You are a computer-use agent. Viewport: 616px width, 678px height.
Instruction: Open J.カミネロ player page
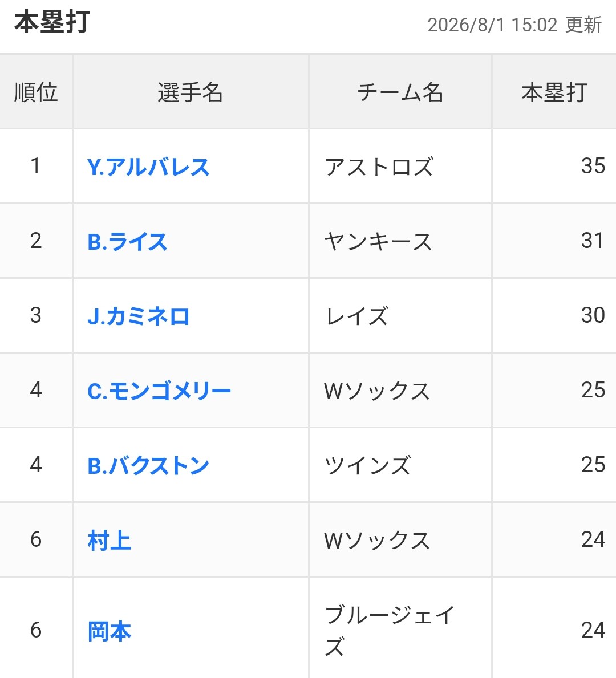[x=139, y=316]
